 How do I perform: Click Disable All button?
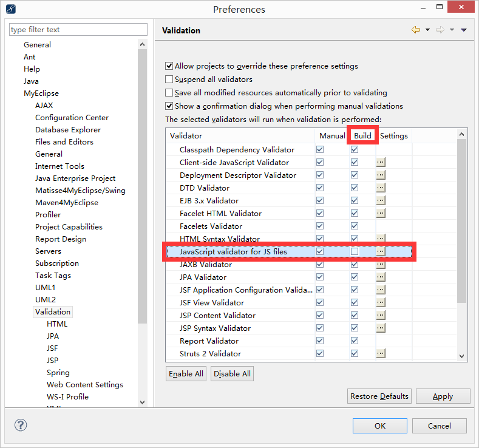pyautogui.click(x=232, y=374)
